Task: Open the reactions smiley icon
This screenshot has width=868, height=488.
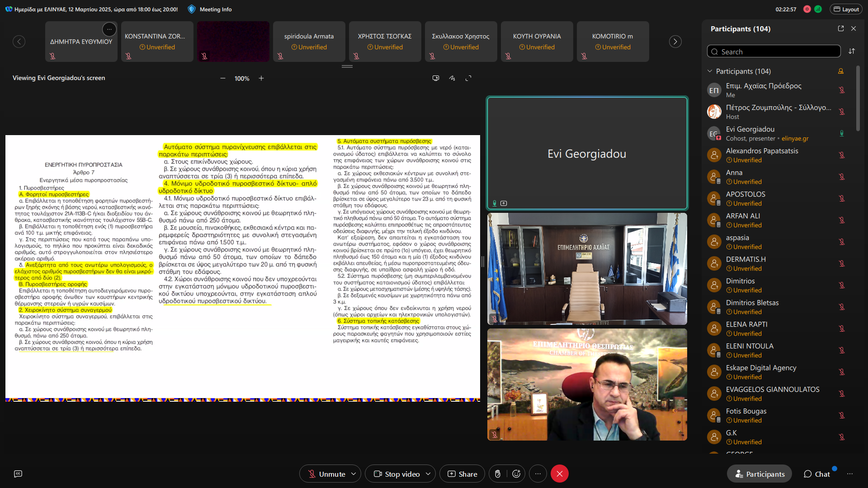Action: (x=516, y=474)
